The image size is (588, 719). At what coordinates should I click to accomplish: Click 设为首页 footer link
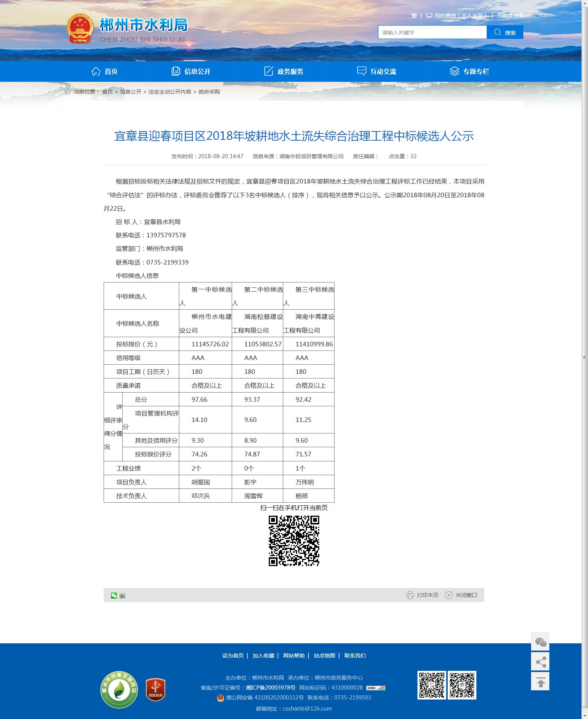[233, 656]
